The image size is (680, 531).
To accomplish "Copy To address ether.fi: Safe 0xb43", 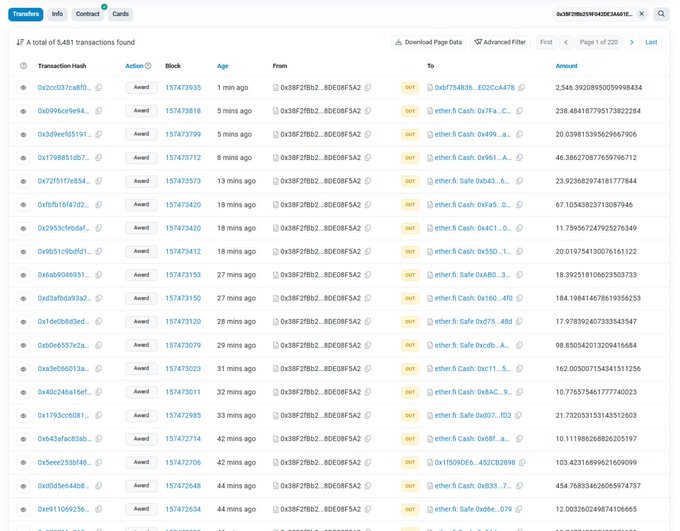I will 519,181.
